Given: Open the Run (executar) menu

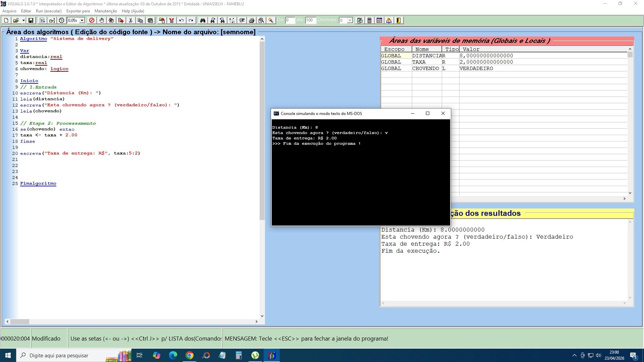Looking at the screenshot, I should click(x=49, y=11).
